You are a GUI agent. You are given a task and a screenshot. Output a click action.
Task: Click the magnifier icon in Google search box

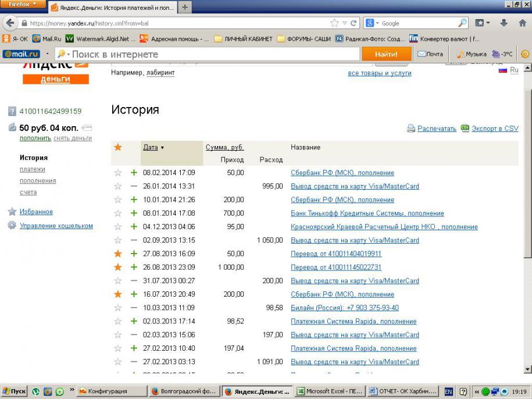[462, 23]
